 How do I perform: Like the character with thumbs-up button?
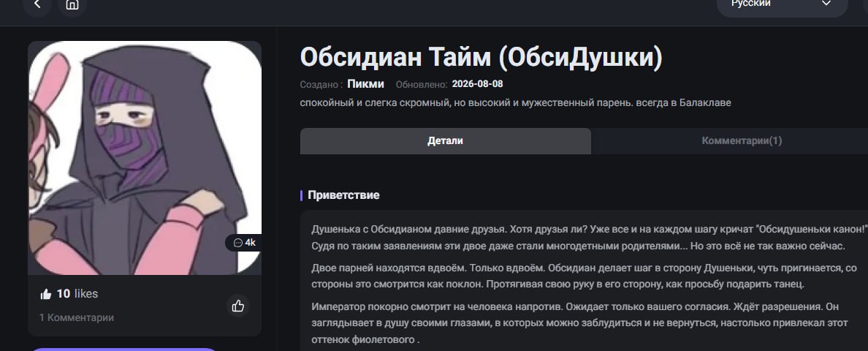[x=238, y=306]
